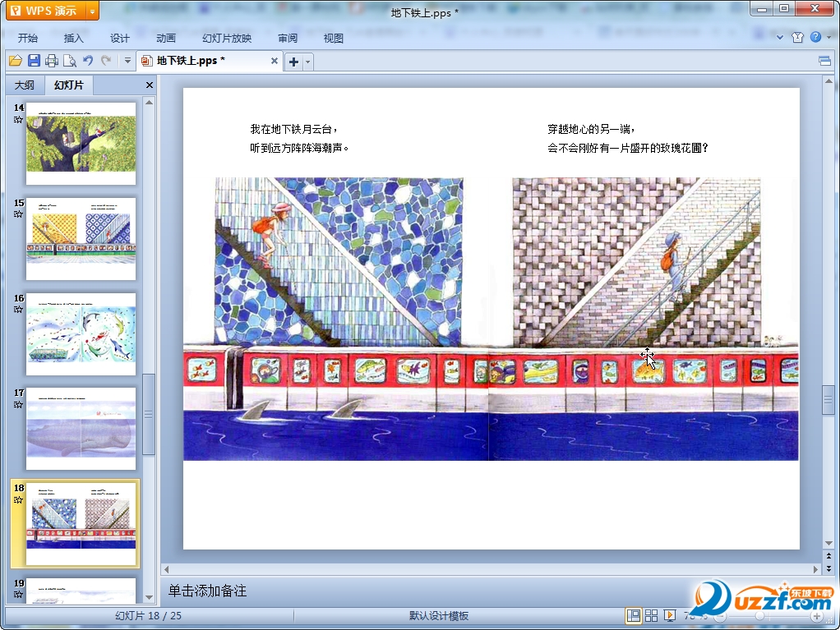Expand the WPS 演示 button dropdown arrow
The image size is (840, 630).
(x=92, y=11)
